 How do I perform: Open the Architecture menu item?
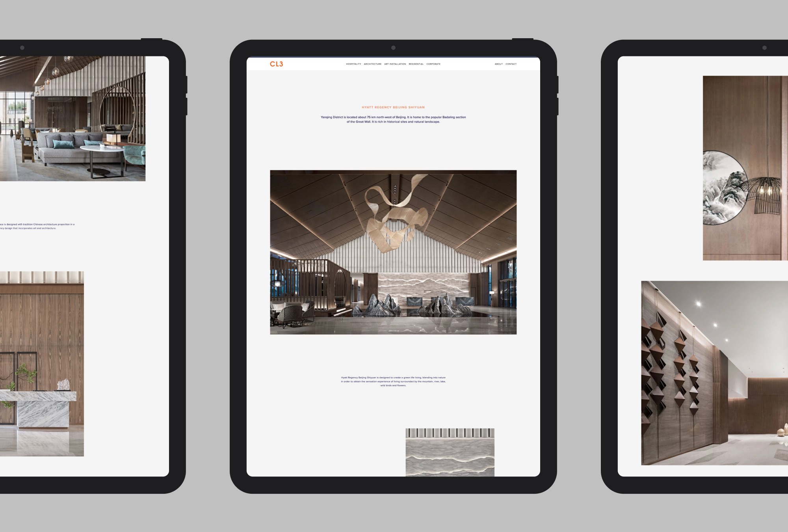[372, 64]
